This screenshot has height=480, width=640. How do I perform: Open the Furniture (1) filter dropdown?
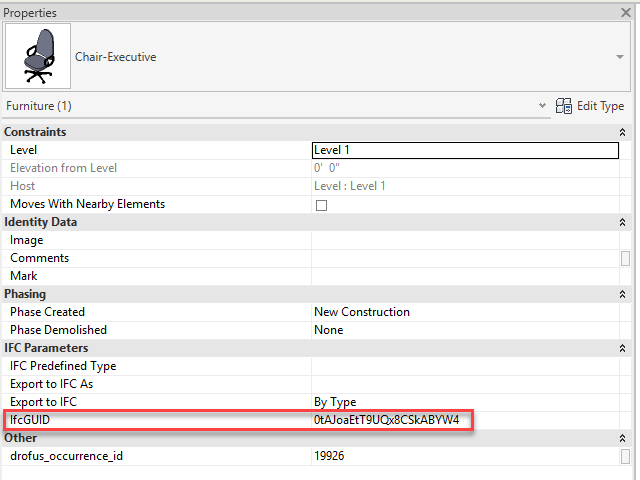(x=542, y=106)
